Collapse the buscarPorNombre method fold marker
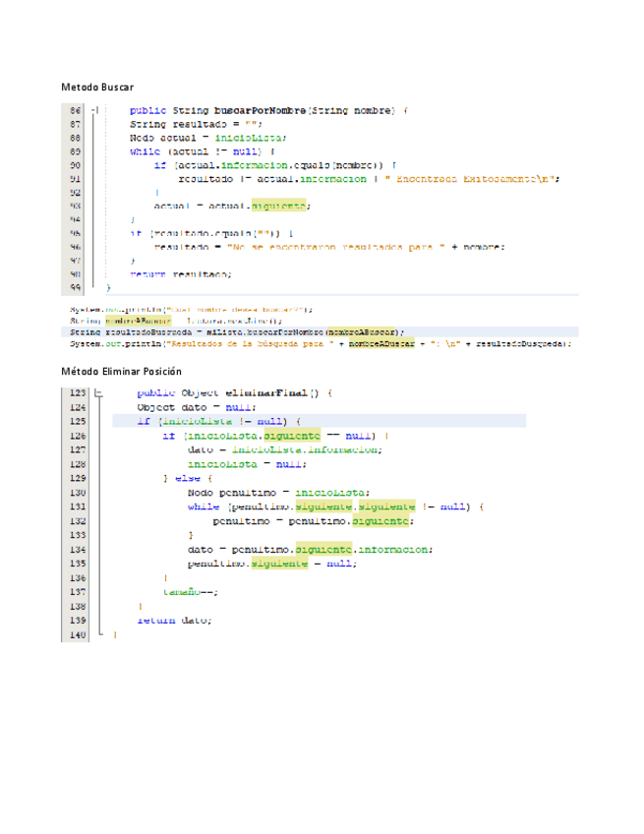Screen dimensions: 644x834 [x=93, y=111]
